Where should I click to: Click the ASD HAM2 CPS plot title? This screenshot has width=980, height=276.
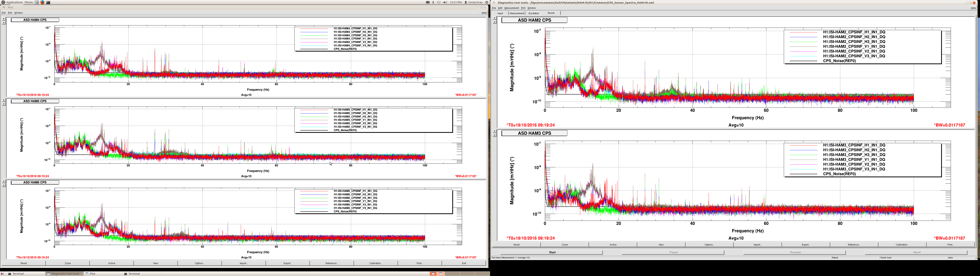[x=534, y=20]
